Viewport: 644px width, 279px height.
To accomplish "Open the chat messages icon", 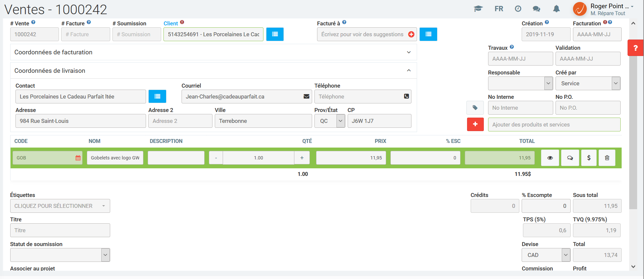I will (536, 9).
